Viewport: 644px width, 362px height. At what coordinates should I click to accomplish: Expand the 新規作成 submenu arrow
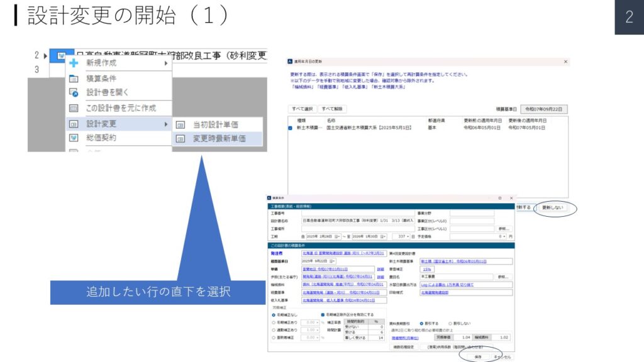point(166,63)
